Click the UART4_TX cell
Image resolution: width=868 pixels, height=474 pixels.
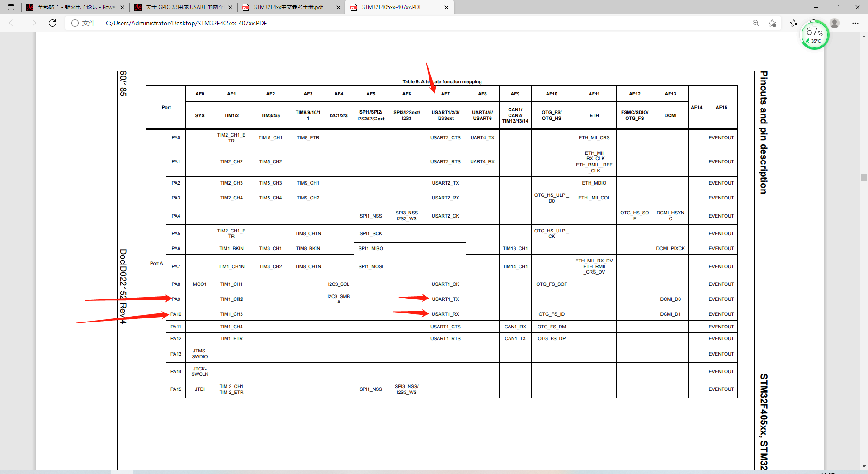[482, 137]
